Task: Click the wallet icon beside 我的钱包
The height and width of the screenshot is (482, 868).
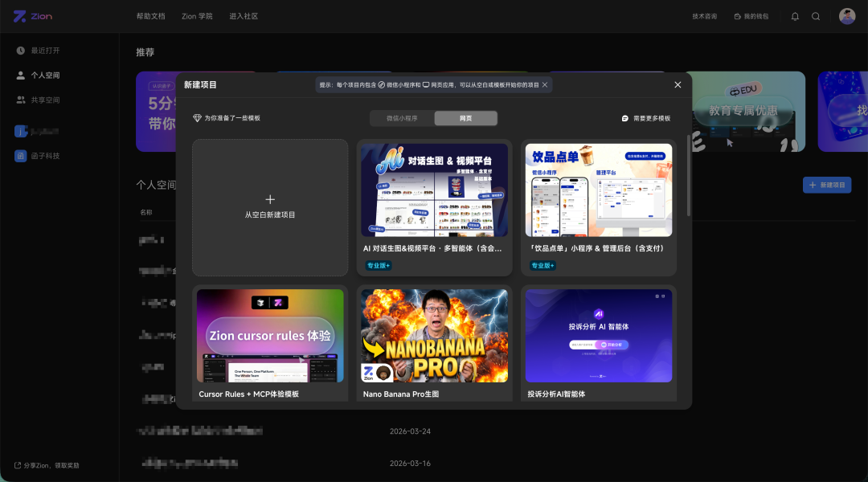Action: 737,17
